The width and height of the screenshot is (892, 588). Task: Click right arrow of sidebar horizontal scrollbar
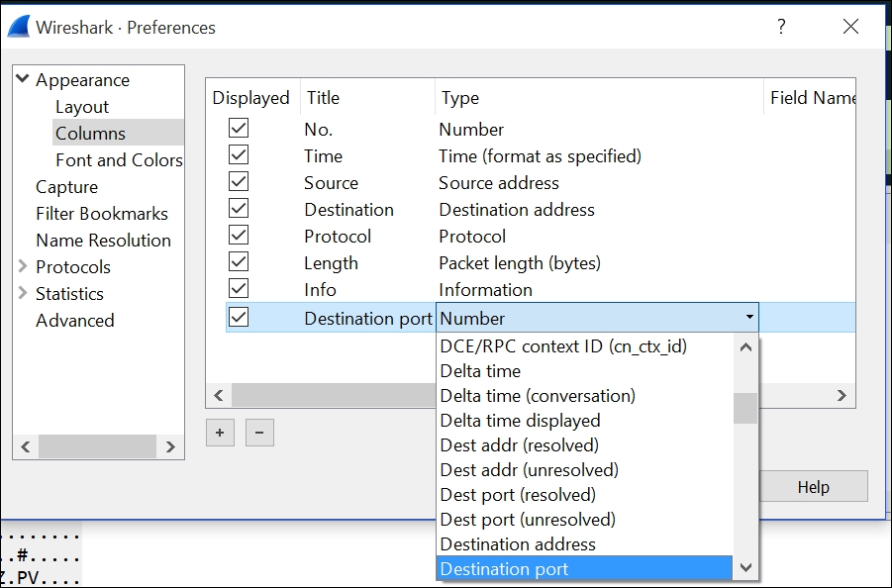tap(170, 447)
